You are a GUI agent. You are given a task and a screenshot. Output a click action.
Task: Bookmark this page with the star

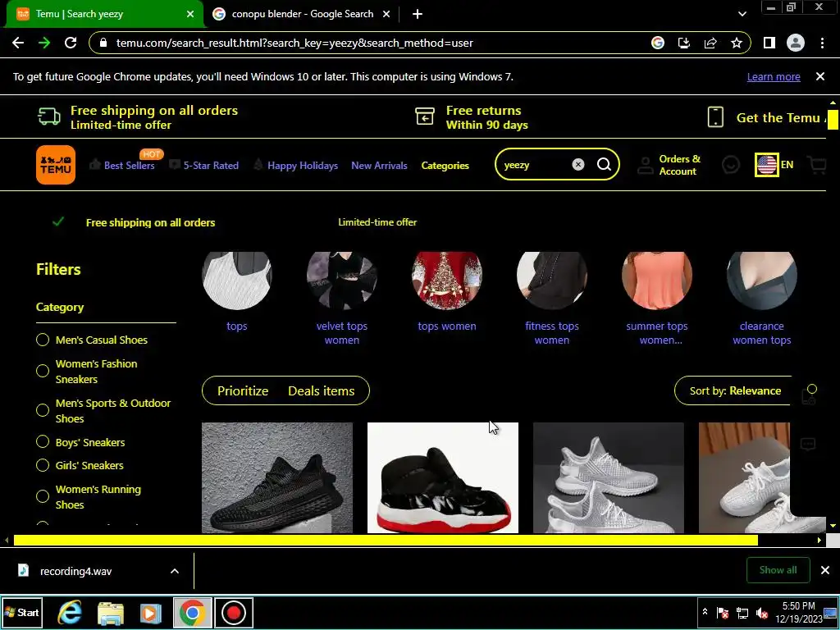737,43
